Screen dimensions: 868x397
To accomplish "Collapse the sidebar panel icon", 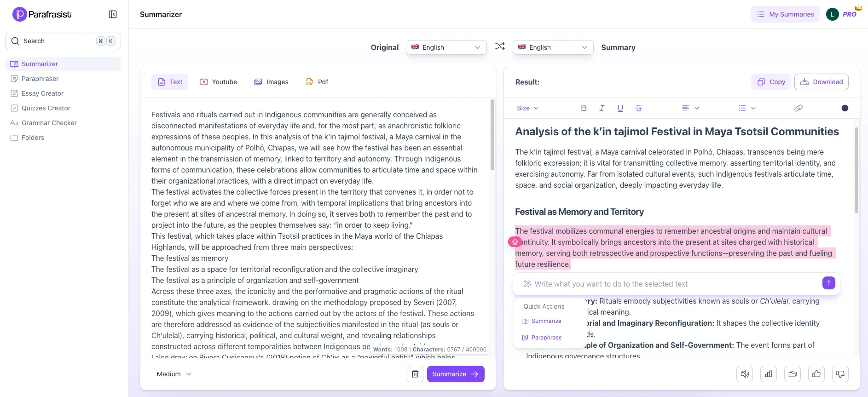I will tap(113, 14).
